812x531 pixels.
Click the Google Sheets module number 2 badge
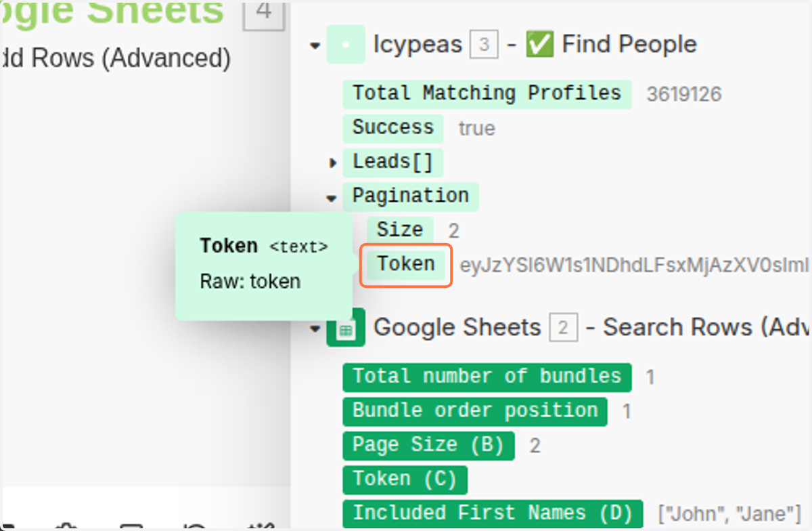pos(563,328)
